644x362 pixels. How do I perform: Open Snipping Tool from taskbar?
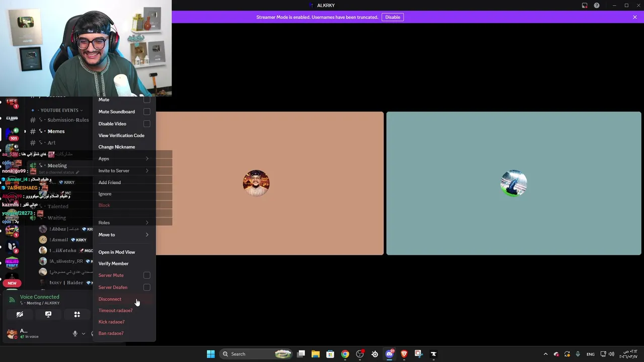pos(419,354)
